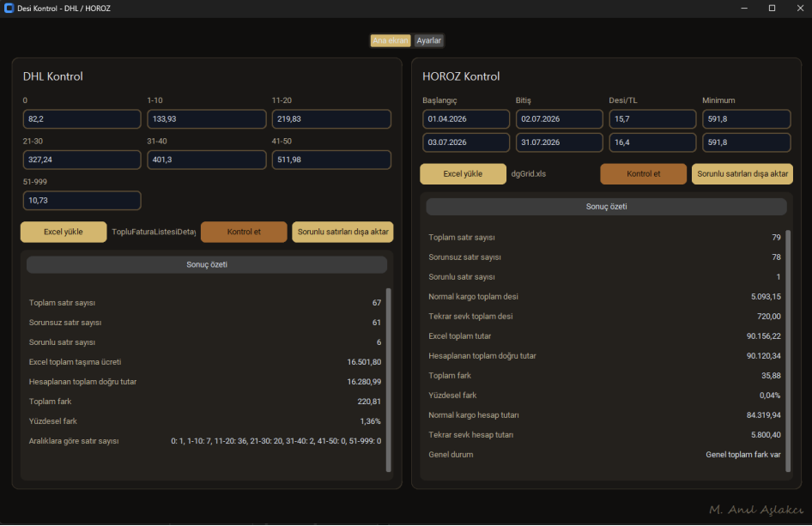The image size is (812, 526).
Task: Edit the DHL 11-20 price field 219,83
Action: 331,119
